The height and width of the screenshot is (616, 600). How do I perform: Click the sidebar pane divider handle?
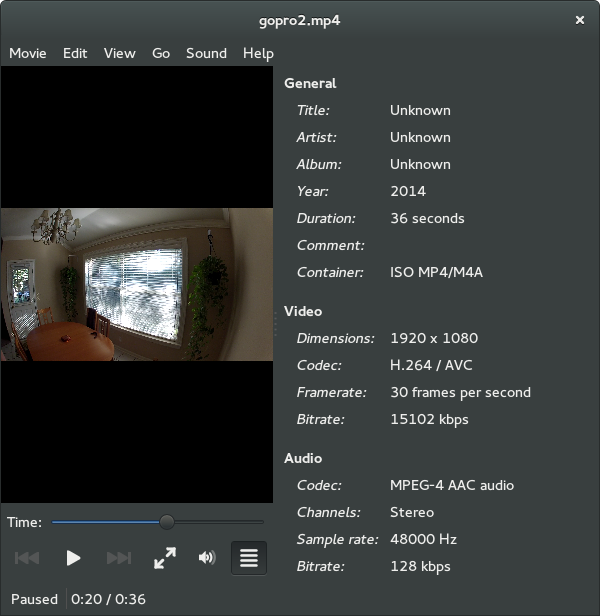(x=275, y=323)
